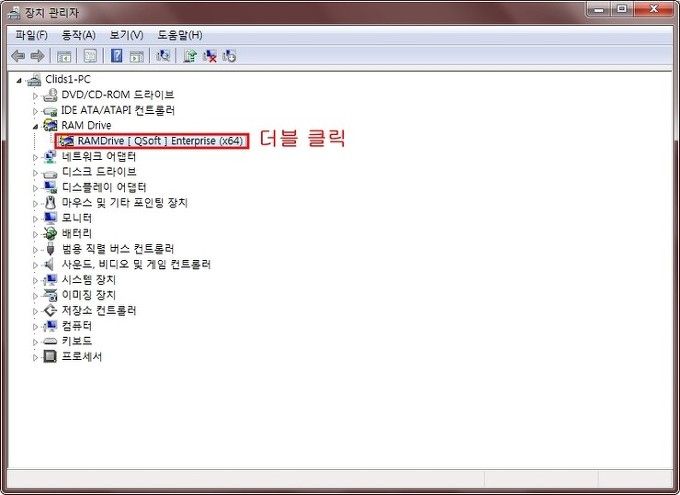Click the storage controller icon

tap(50, 311)
